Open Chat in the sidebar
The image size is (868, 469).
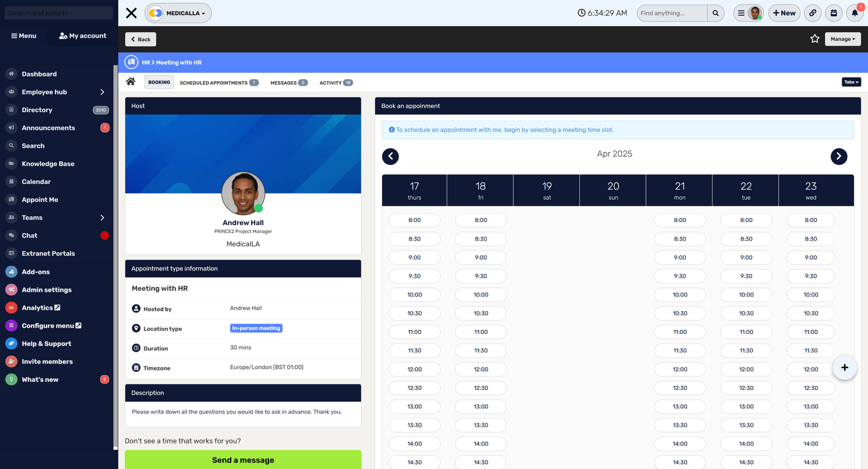tap(29, 235)
